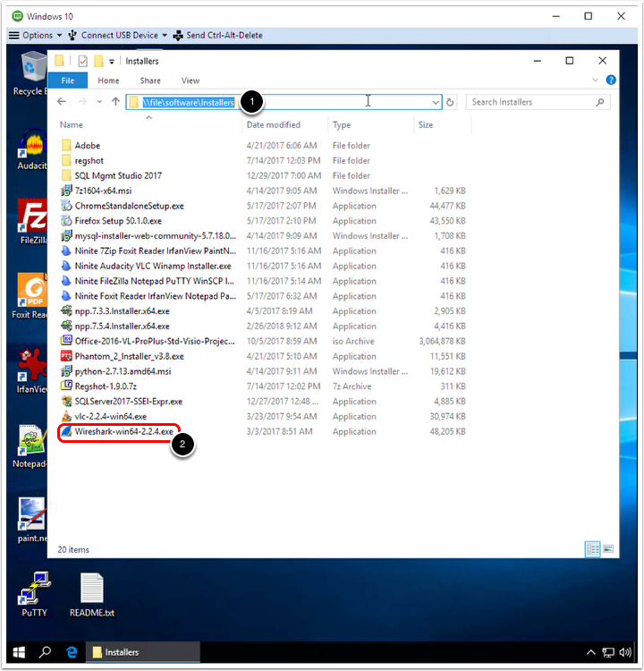Open the File ribbon tab
The width and height of the screenshot is (644, 671).
pyautogui.click(x=68, y=81)
